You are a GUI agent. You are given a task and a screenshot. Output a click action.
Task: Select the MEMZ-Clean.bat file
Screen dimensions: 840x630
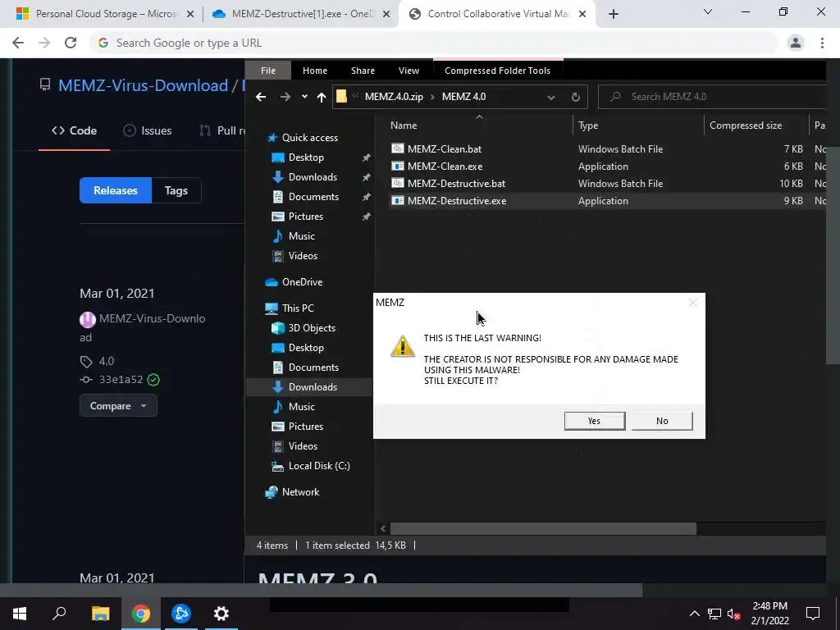(444, 149)
